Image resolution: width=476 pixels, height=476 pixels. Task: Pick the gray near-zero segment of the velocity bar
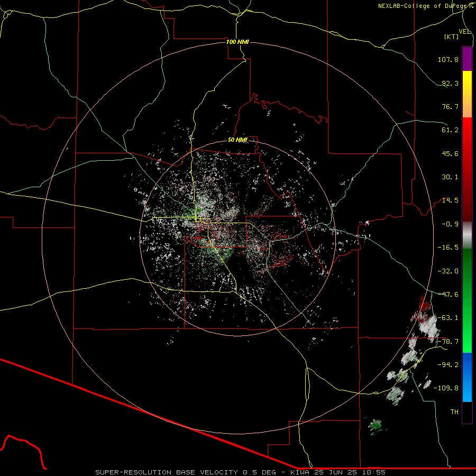467,235
